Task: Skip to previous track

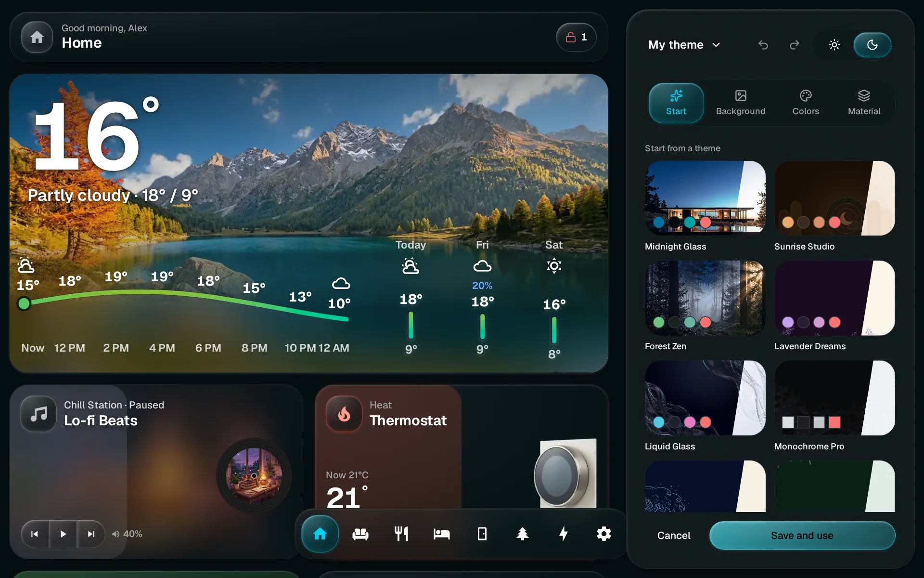Action: pyautogui.click(x=35, y=534)
